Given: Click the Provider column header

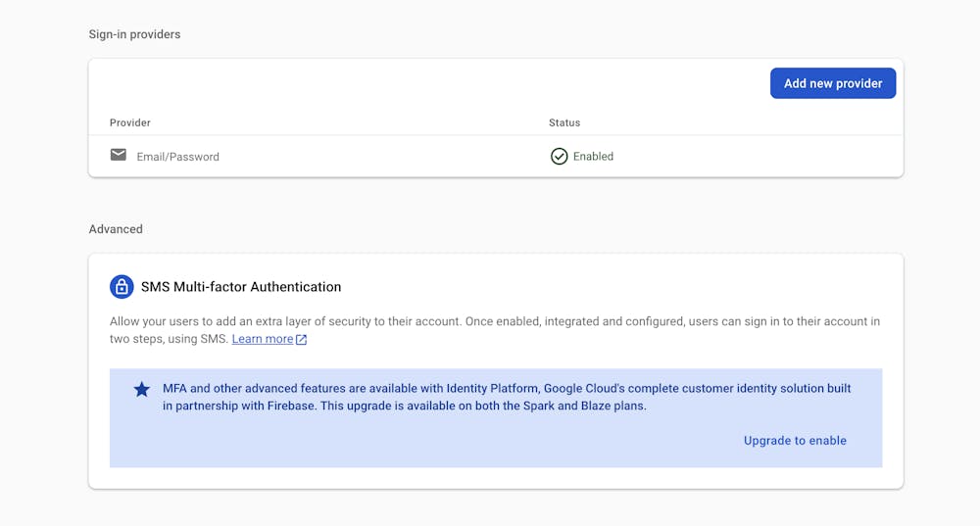Looking at the screenshot, I should click(x=130, y=122).
